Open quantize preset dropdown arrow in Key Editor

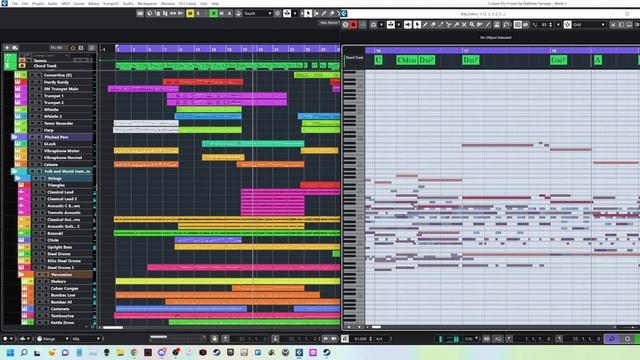[x=558, y=24]
